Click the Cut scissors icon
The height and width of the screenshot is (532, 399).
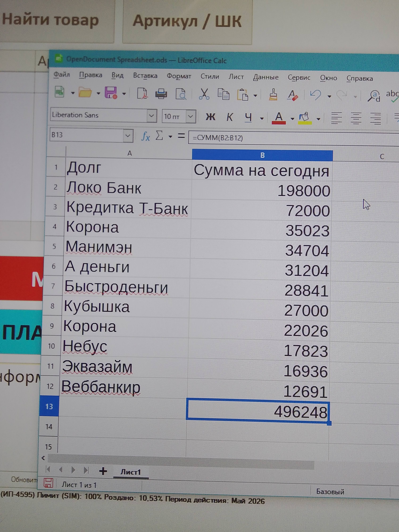(204, 94)
